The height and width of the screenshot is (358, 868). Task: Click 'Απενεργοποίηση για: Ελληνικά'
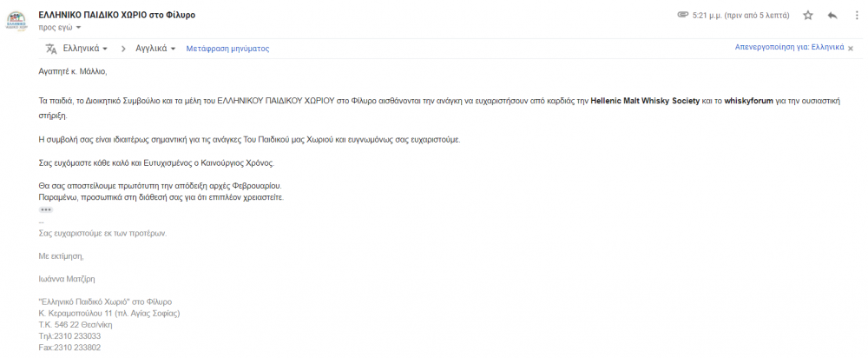(789, 48)
